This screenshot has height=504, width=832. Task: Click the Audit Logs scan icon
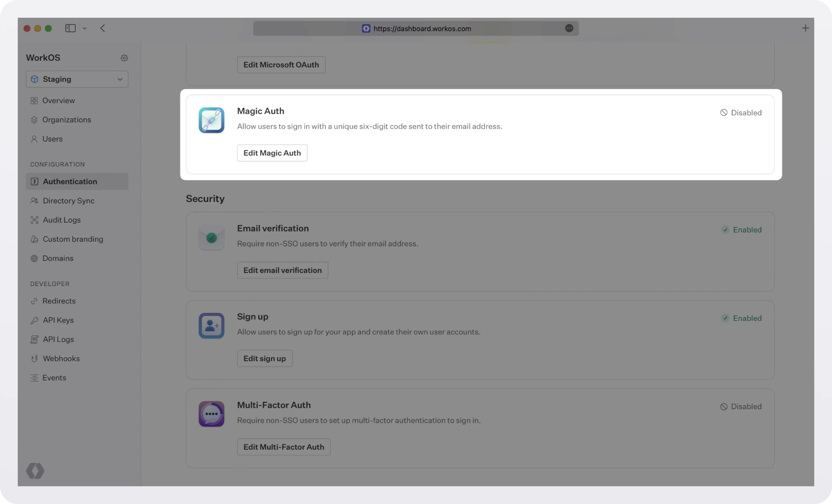[x=34, y=220]
